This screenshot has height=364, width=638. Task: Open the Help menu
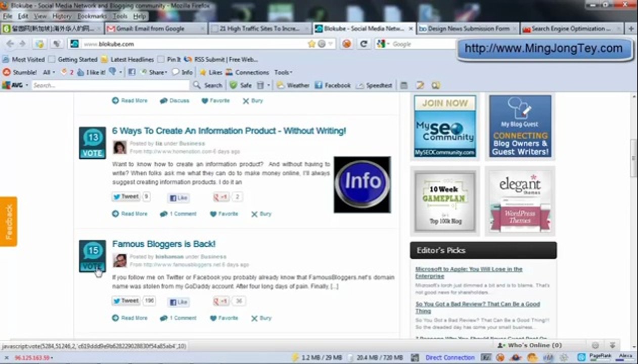140,16
